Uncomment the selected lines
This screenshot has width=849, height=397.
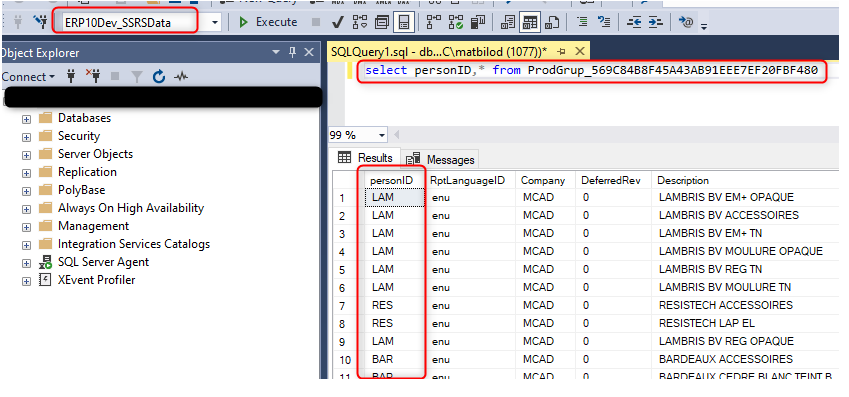tap(604, 22)
